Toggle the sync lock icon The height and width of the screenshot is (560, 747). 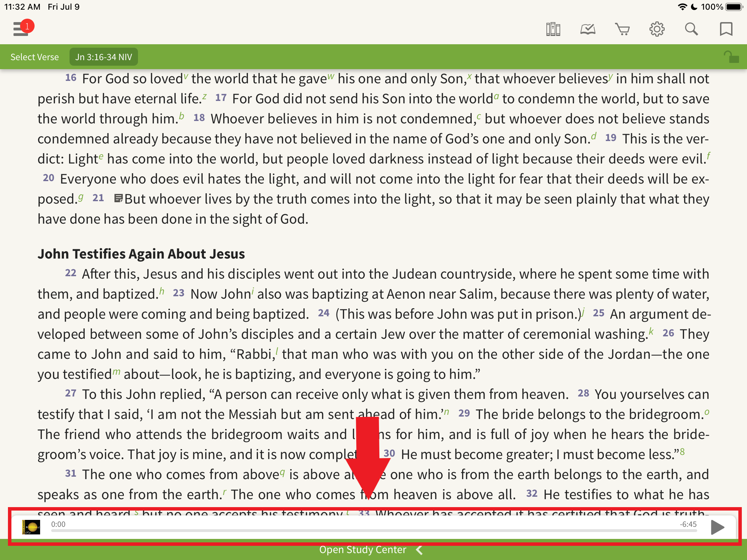[x=731, y=57]
